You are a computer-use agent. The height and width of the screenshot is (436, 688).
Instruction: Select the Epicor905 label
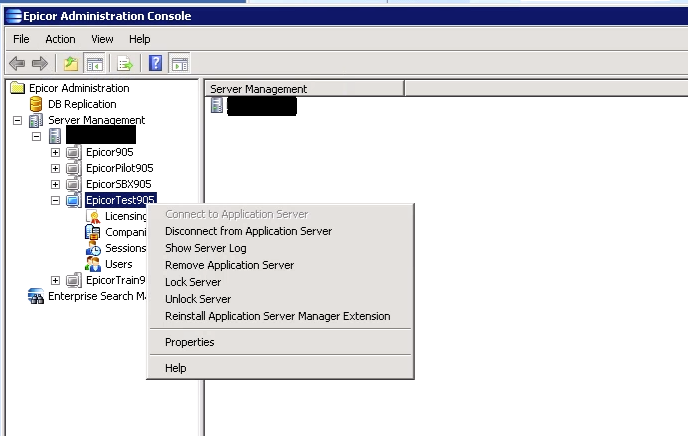tap(110, 152)
